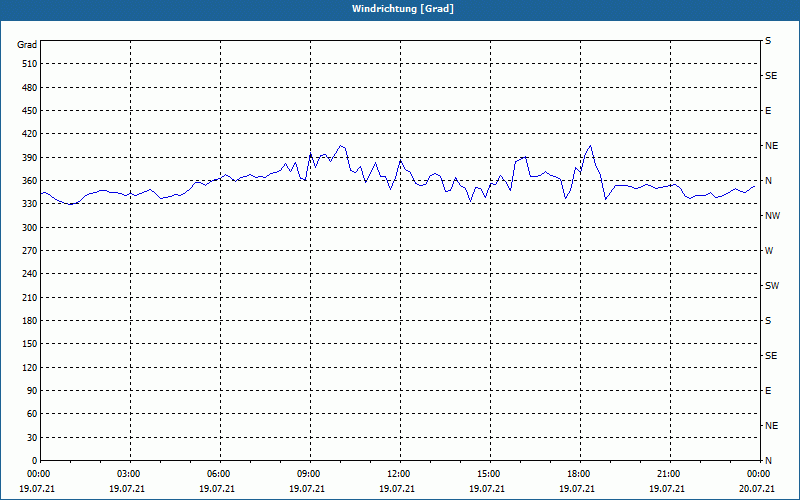Click the "Windrichtung [Grad]" chart title
This screenshot has height=500, width=800.
pos(403,9)
